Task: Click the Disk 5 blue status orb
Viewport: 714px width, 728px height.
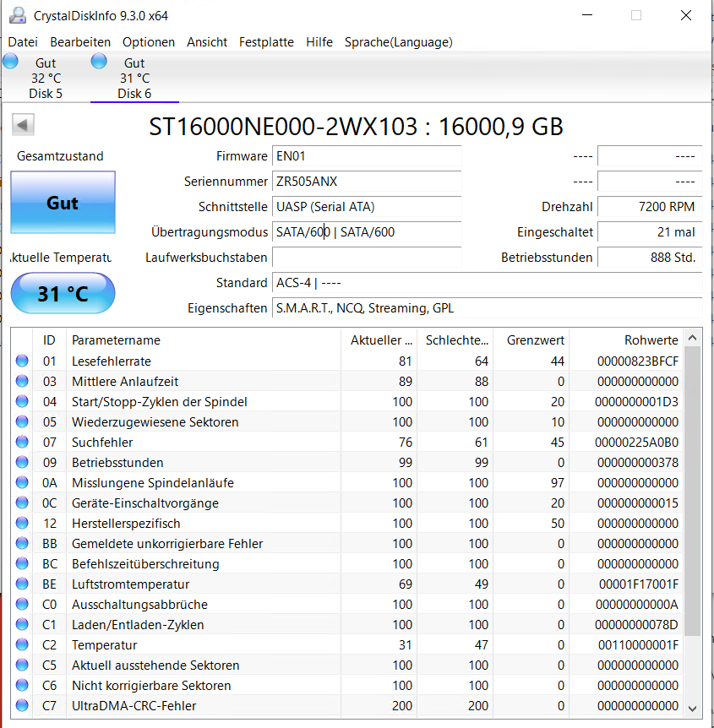Action: tap(10, 62)
